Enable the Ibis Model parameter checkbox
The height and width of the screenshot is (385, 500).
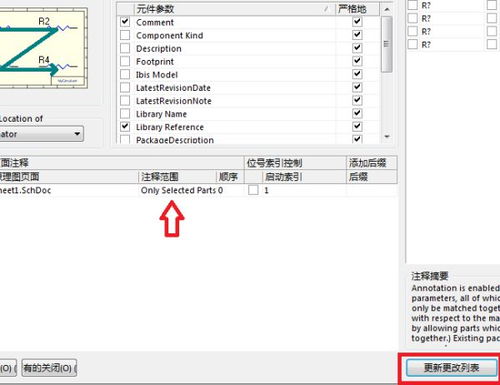click(x=125, y=74)
